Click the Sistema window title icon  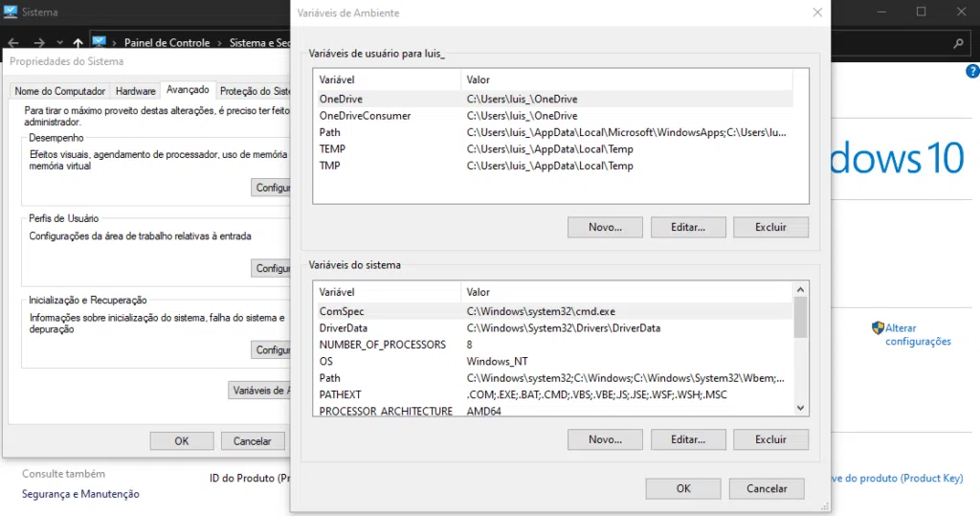tap(11, 11)
